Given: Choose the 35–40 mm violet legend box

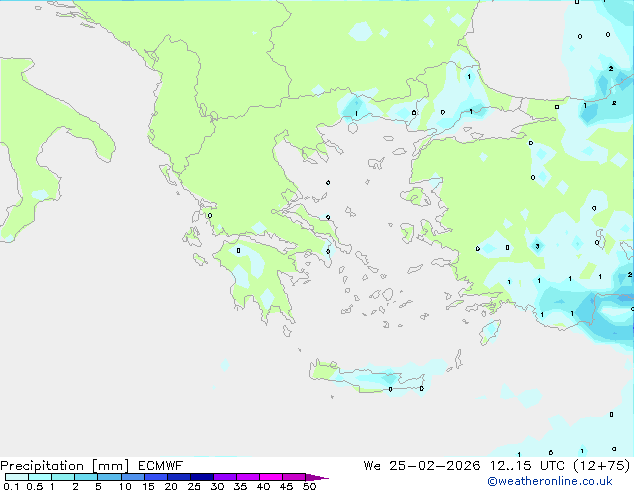Looking at the screenshot, I should (248, 477).
